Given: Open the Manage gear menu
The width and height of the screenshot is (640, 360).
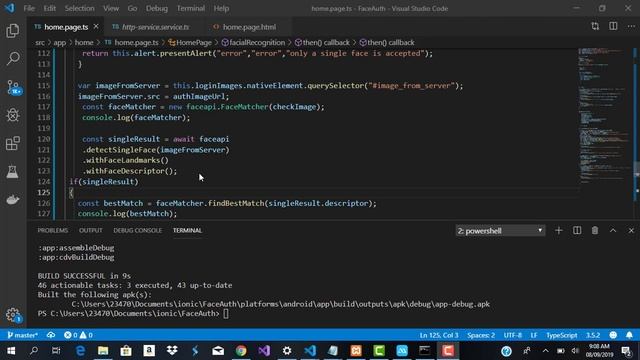Looking at the screenshot, I should click(x=13, y=315).
